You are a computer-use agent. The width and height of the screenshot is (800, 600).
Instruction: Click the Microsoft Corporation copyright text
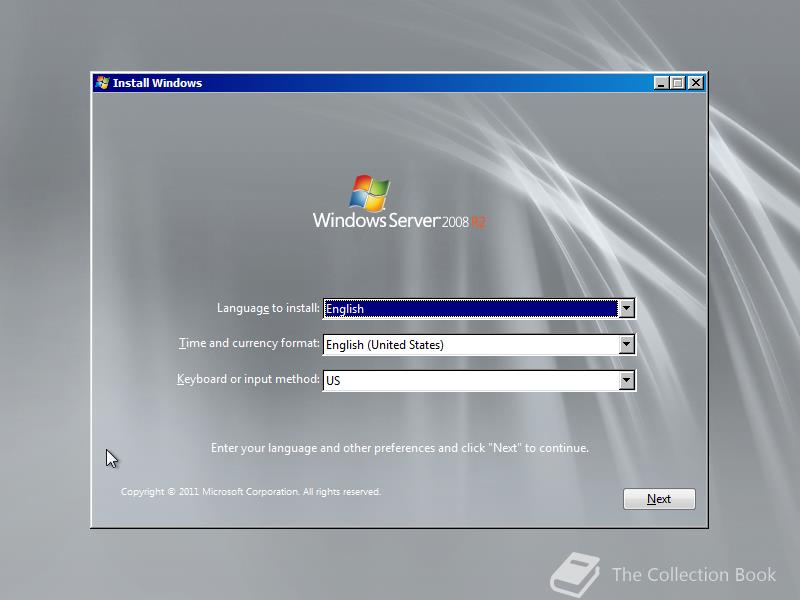tap(251, 491)
